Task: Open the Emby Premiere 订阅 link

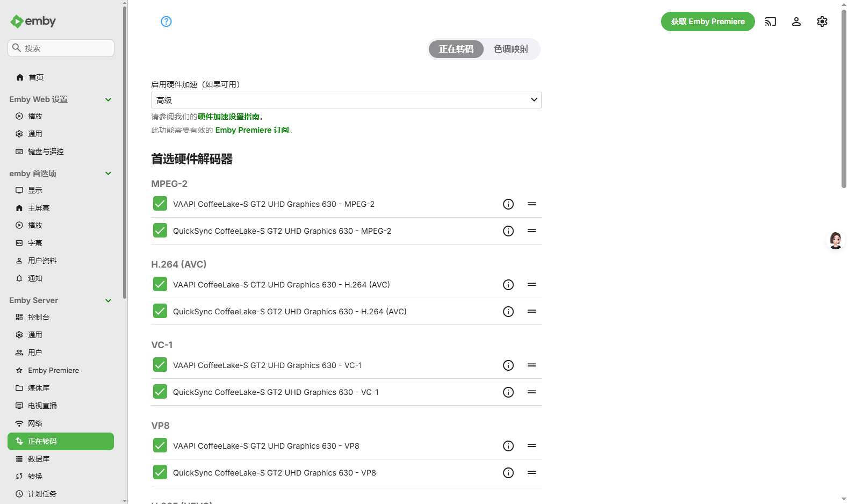Action: [252, 130]
